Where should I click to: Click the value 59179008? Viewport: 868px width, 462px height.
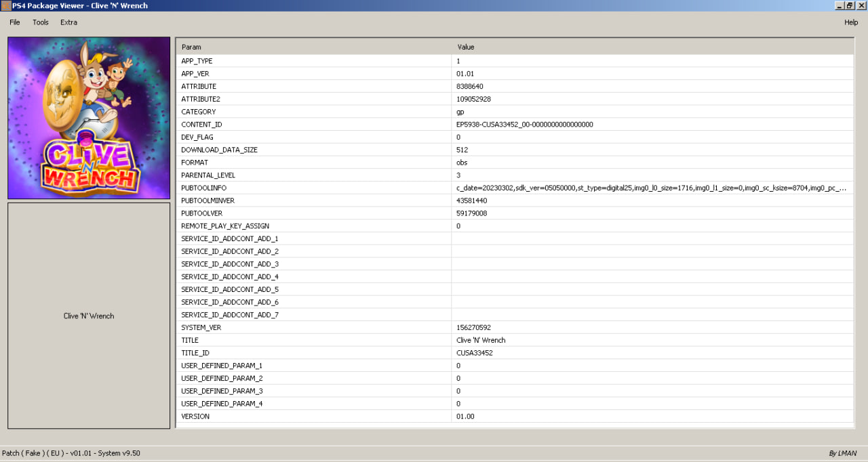(x=471, y=213)
